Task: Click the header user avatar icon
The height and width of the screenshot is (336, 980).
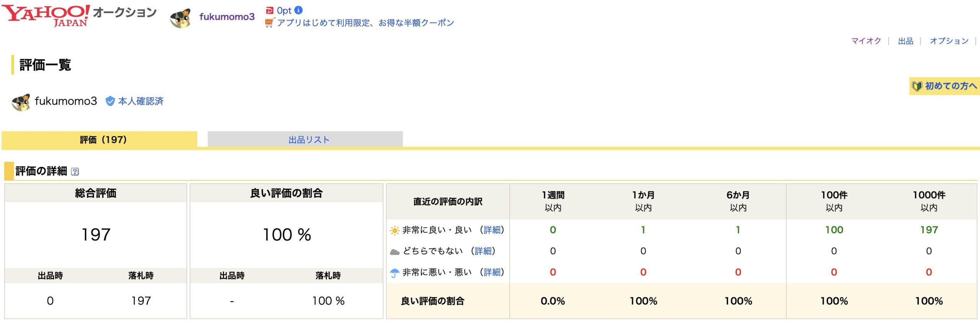Action: coord(180,18)
